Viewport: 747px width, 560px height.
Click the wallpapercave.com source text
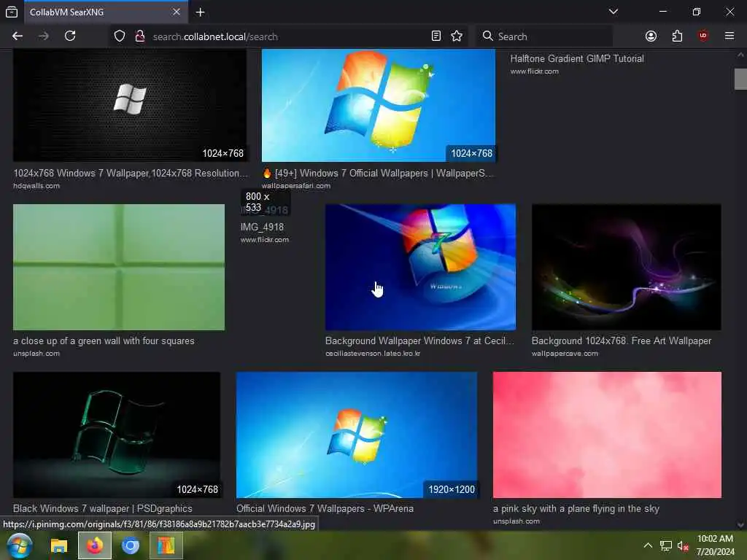565,354
